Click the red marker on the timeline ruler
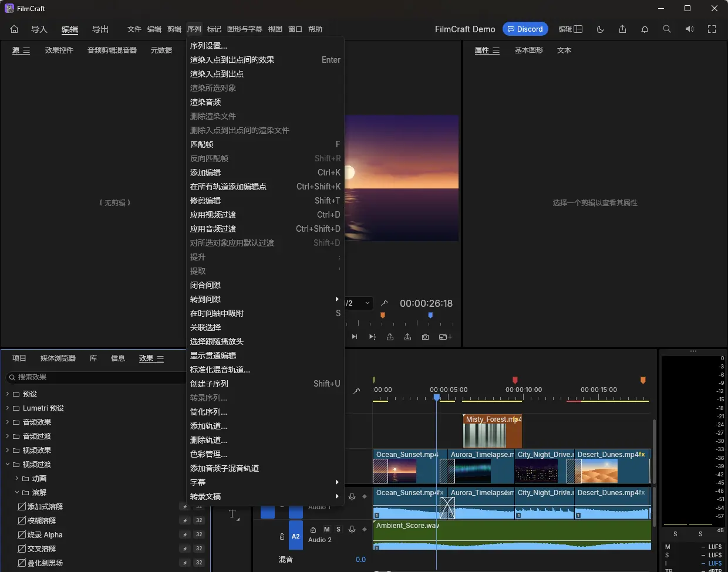The width and height of the screenshot is (728, 572). click(515, 380)
